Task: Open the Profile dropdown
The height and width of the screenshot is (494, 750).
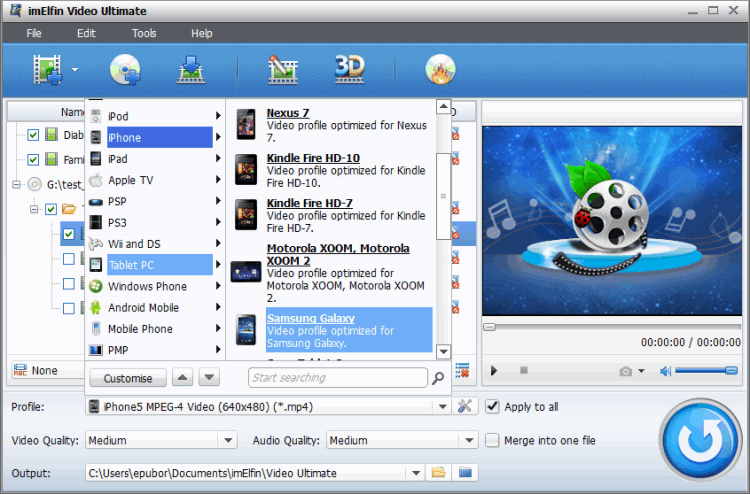Action: click(442, 407)
